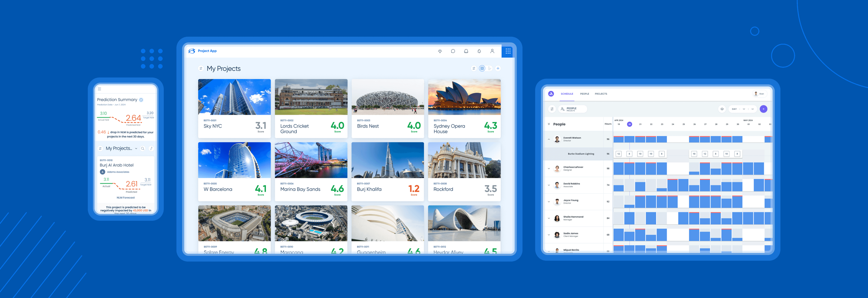Image resolution: width=868 pixels, height=298 pixels.
Task: Click the search icon in mobile My Projects
Action: click(143, 149)
